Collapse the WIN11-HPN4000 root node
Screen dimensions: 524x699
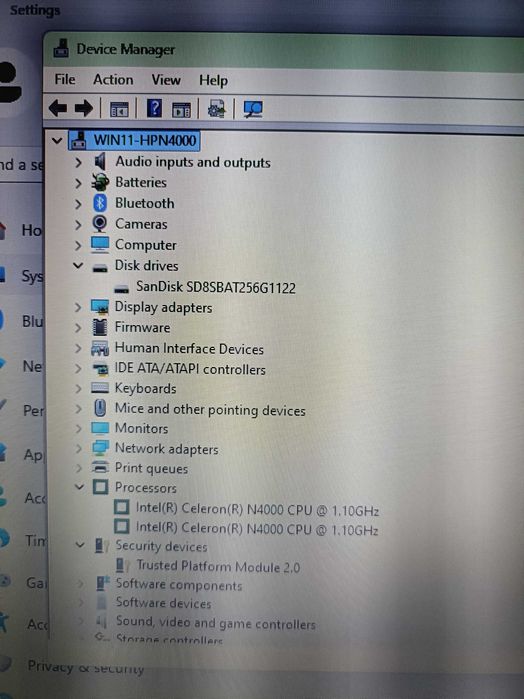57,141
